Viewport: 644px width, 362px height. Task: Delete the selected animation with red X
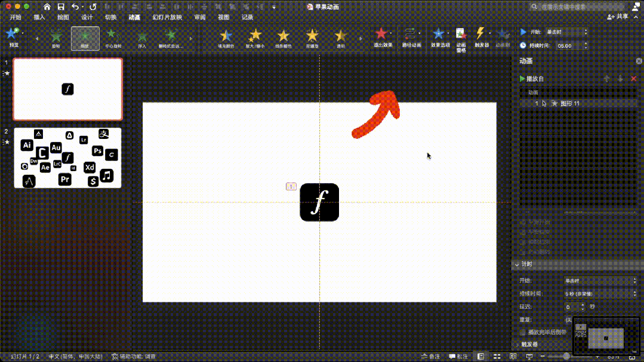[x=634, y=78]
